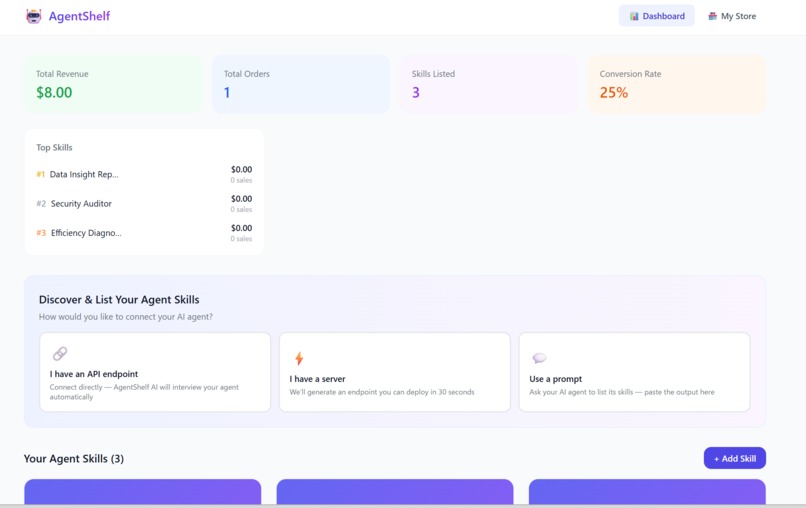Click the Dashboard chart icon
The height and width of the screenshot is (508, 806).
[x=634, y=16]
